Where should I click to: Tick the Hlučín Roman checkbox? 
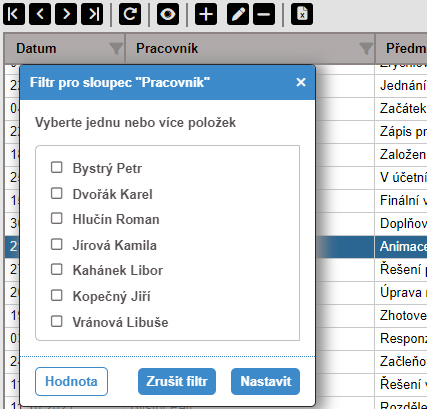point(57,219)
